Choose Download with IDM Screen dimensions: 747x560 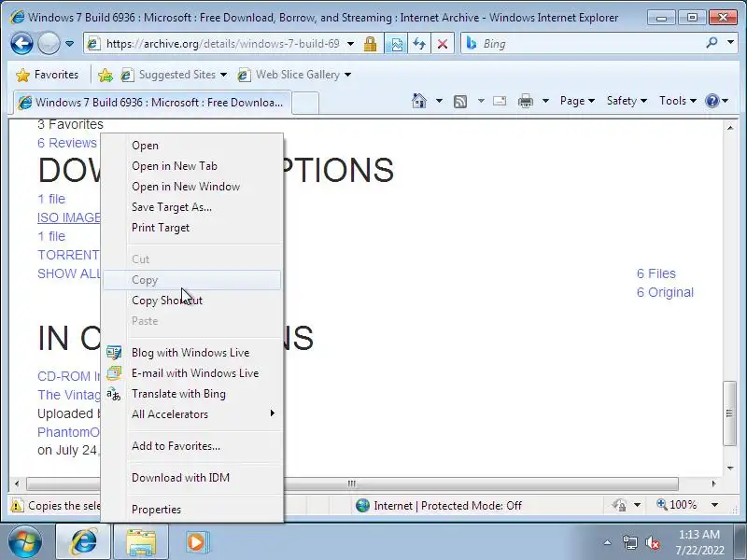(191, 478)
